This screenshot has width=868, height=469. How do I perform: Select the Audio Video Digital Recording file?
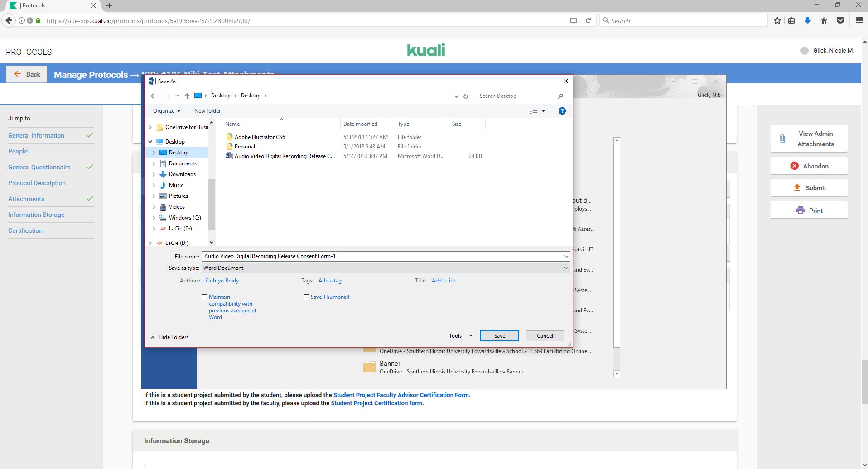pyautogui.click(x=284, y=156)
